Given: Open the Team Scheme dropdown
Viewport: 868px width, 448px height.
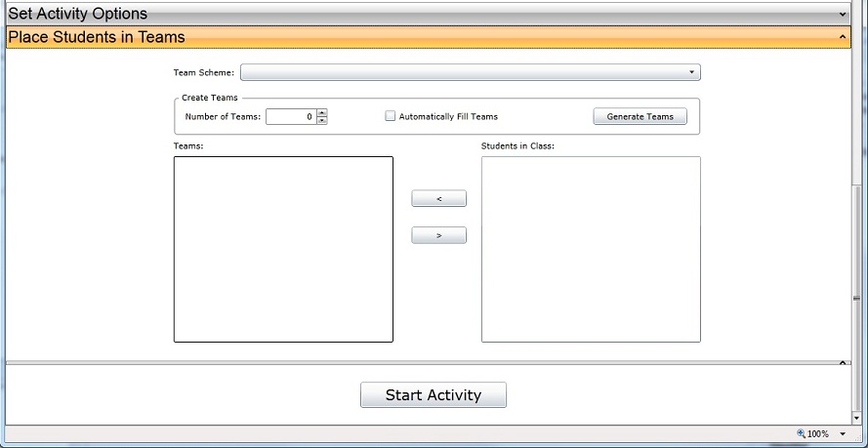Looking at the screenshot, I should 470,72.
